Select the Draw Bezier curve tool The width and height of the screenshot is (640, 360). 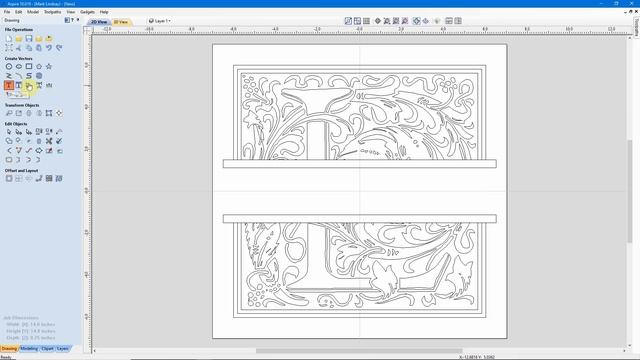click(29, 76)
